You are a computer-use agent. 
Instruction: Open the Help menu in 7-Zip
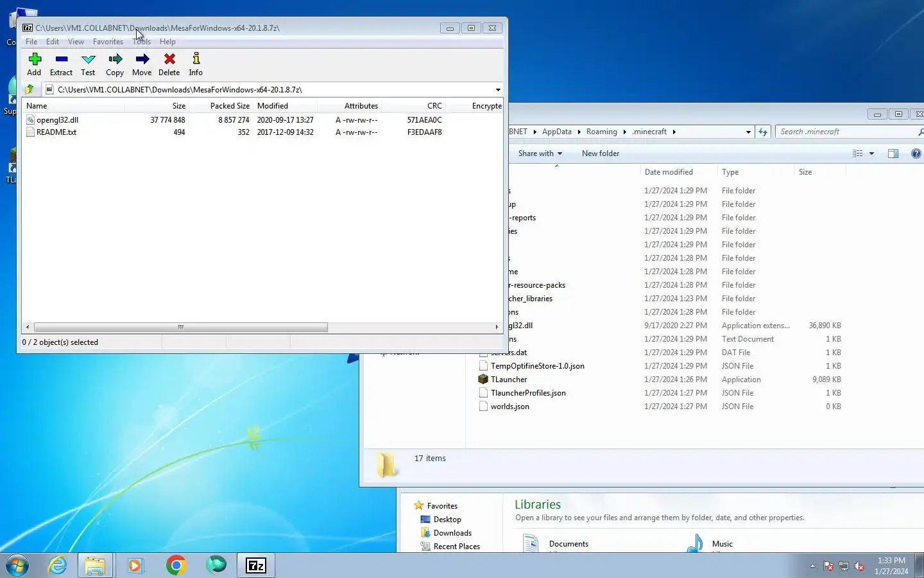click(x=167, y=42)
